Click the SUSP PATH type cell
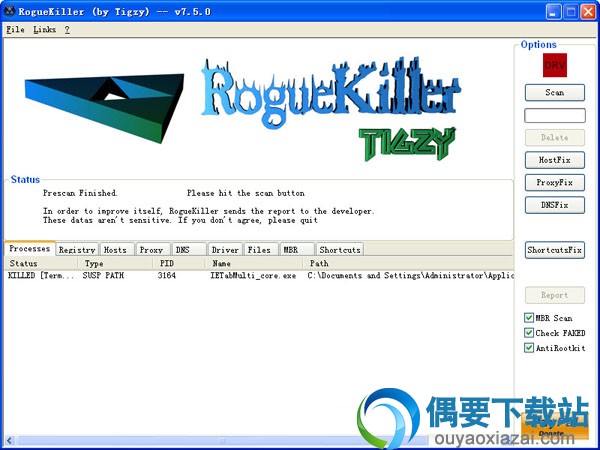600x450 pixels. click(x=103, y=276)
